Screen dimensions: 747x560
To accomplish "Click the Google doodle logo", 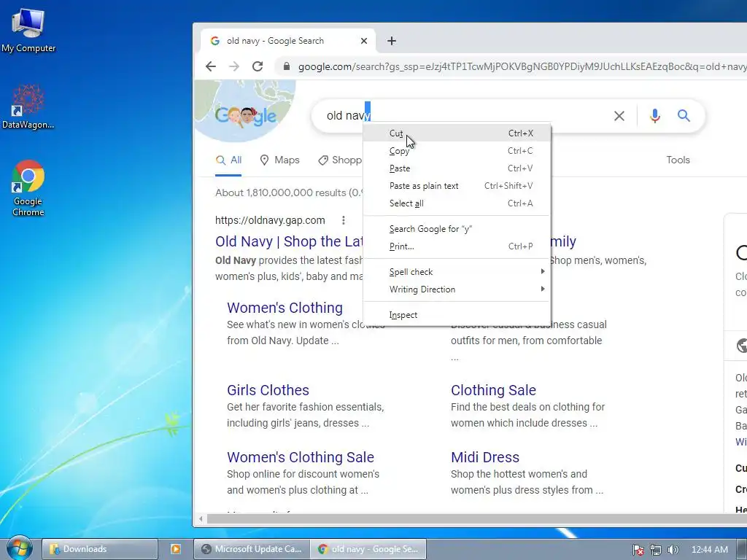I will 245,115.
